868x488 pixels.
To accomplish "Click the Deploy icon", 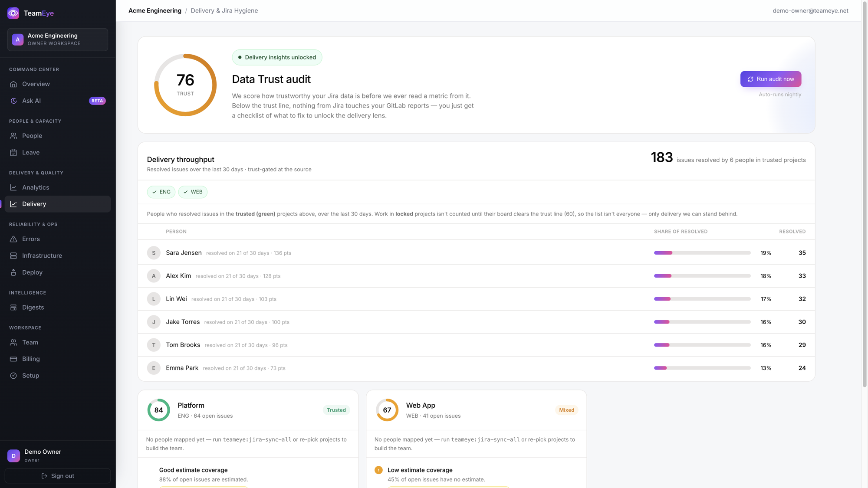I will coord(13,272).
